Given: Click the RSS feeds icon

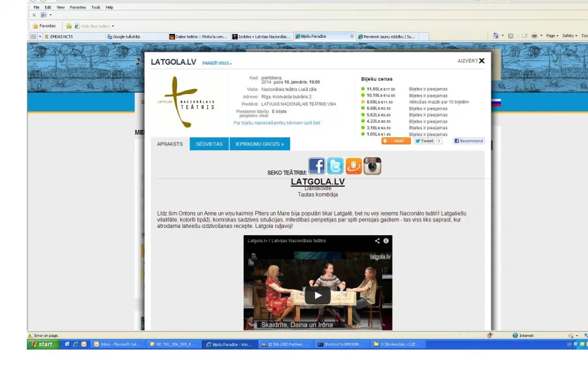Looking at the screenshot, I should click(510, 36).
